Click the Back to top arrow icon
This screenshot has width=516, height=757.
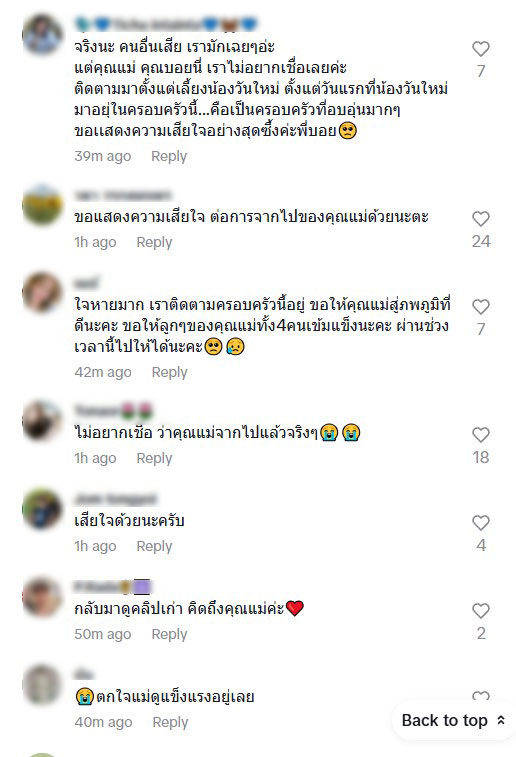[x=501, y=720]
